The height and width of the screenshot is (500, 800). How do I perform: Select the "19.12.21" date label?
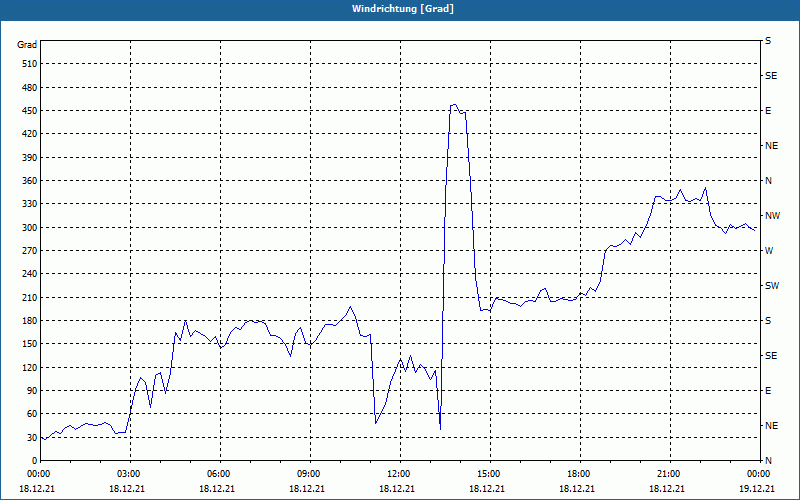click(x=757, y=489)
